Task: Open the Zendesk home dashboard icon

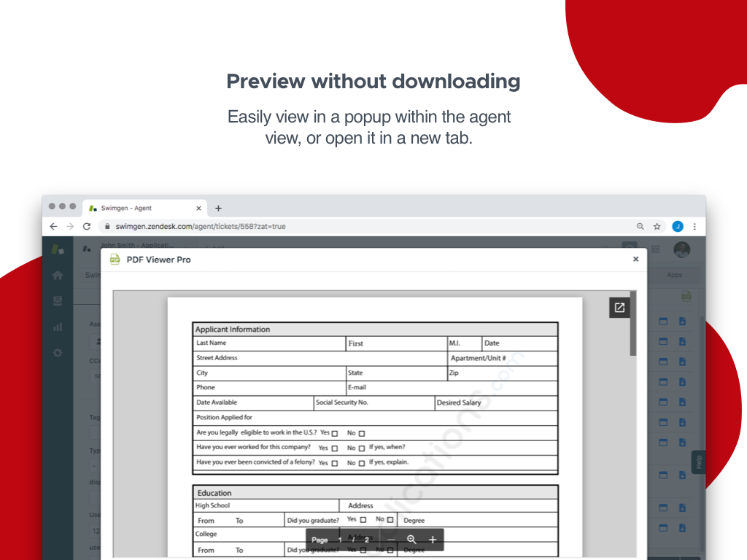Action: 58,275
